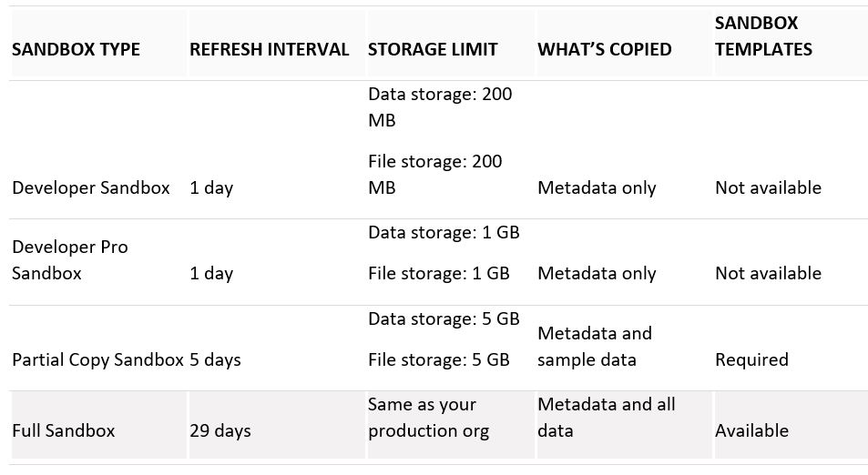Click Metadata and all data cell
The image size is (868, 475).
607,418
